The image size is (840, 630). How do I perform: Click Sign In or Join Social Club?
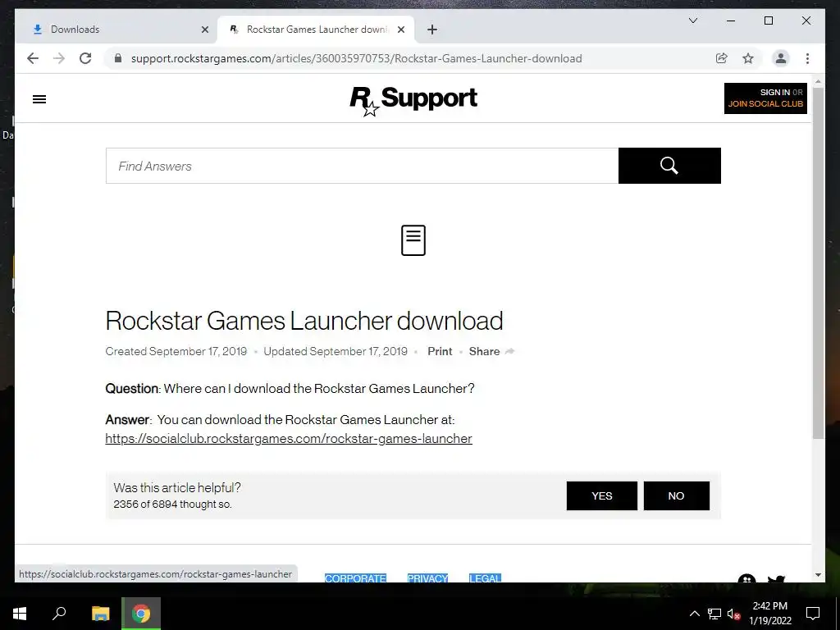coord(765,98)
